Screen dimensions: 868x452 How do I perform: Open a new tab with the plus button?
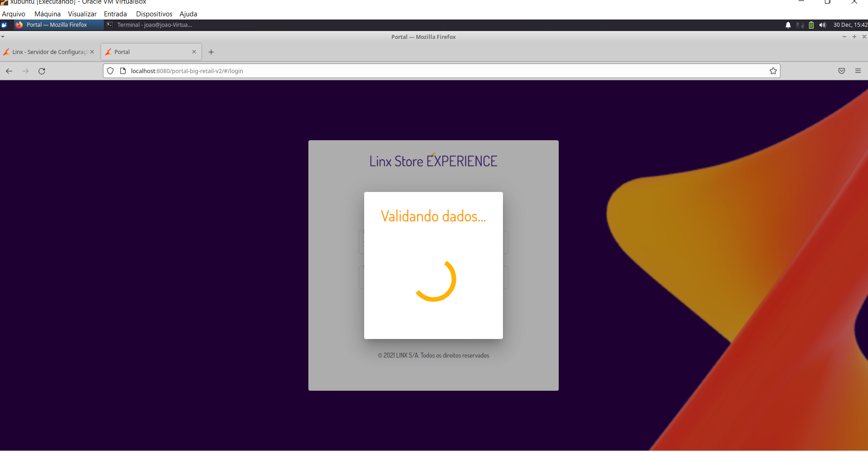(x=211, y=52)
